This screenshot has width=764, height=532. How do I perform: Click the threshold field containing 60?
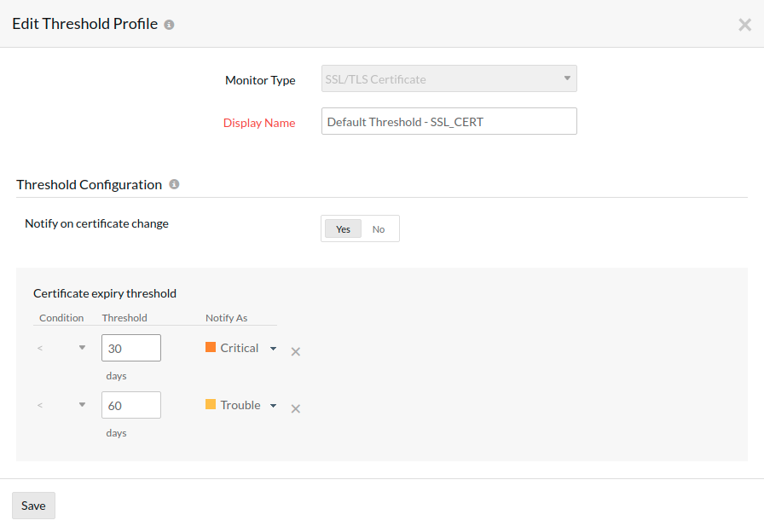[x=131, y=405]
